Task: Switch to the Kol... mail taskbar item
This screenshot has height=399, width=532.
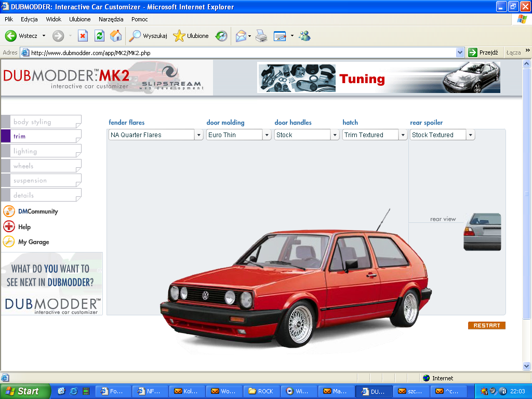Action: (x=187, y=391)
